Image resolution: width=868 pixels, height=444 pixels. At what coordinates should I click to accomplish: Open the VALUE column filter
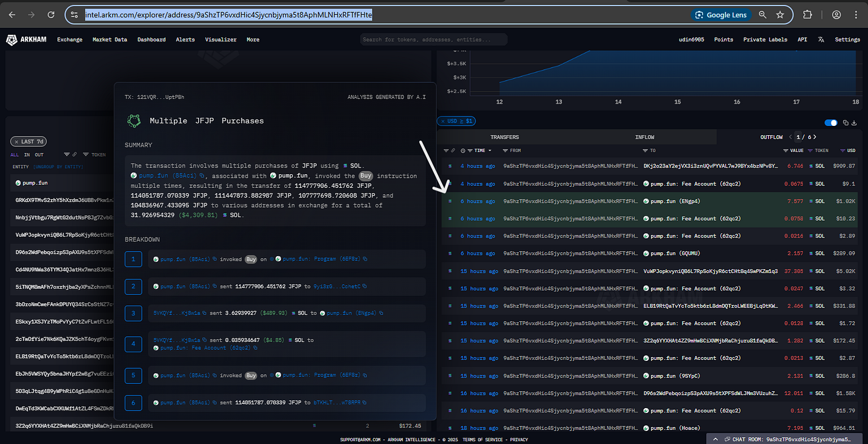coord(786,151)
